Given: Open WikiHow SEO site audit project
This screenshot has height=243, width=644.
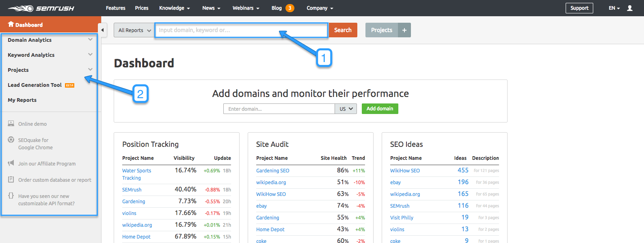Looking at the screenshot, I should click(271, 194).
